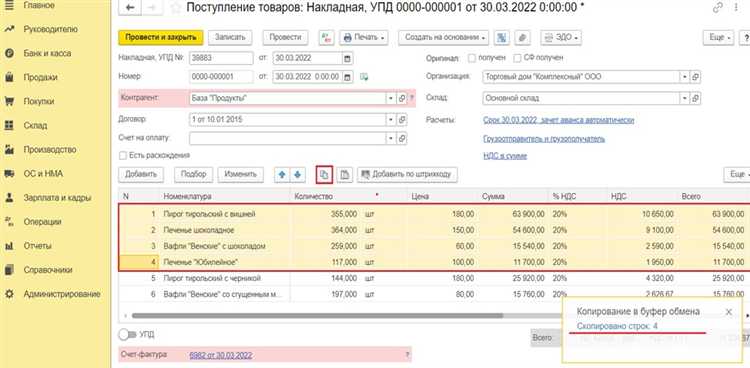Expand the Склад dropdown list
The width and height of the screenshot is (750, 368).
pyautogui.click(x=685, y=98)
